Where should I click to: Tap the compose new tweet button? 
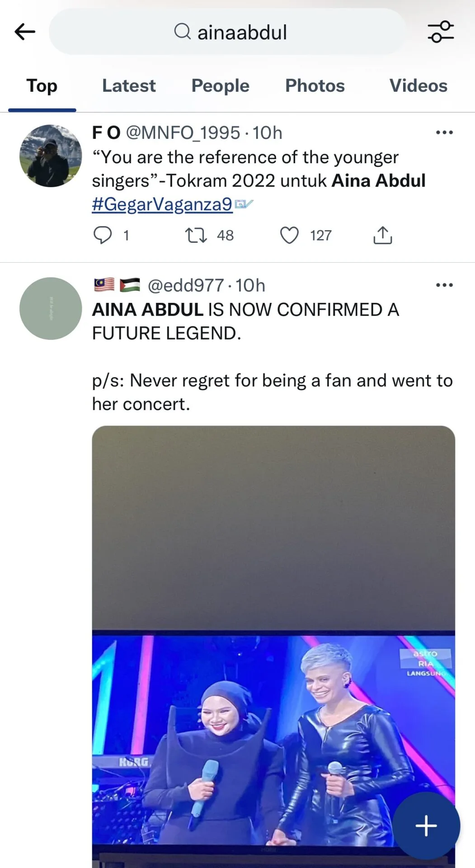(426, 826)
